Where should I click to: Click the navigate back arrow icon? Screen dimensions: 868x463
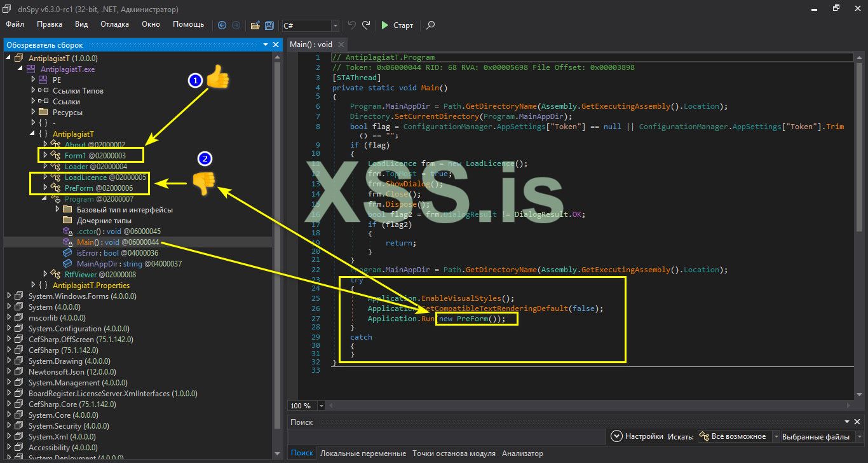point(222,25)
